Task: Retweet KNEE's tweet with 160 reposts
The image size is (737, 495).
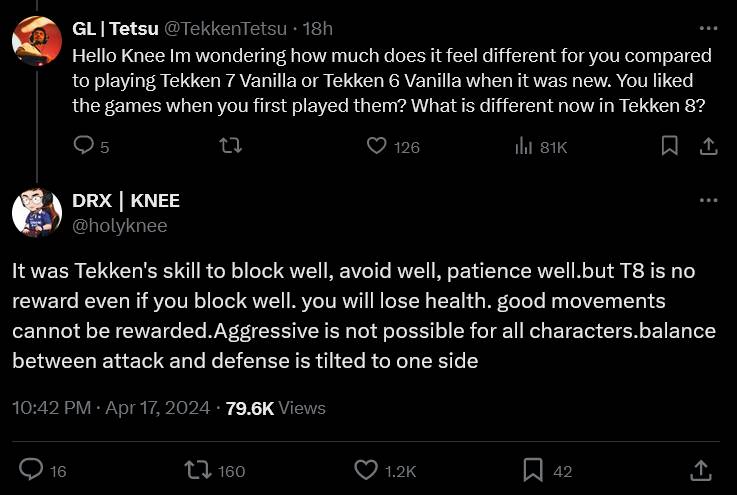Action: pos(196,469)
